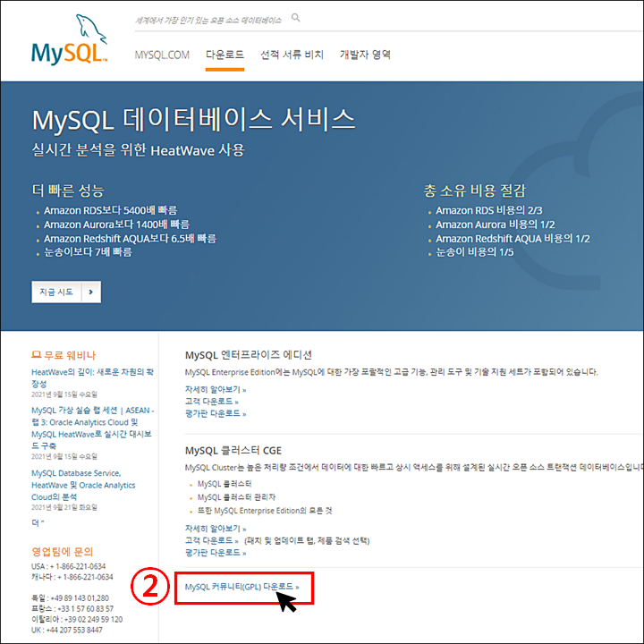644x644 pixels.
Task: Click 'Amazon RDS보다 5400배 빠름' bullet
Action: [110, 210]
